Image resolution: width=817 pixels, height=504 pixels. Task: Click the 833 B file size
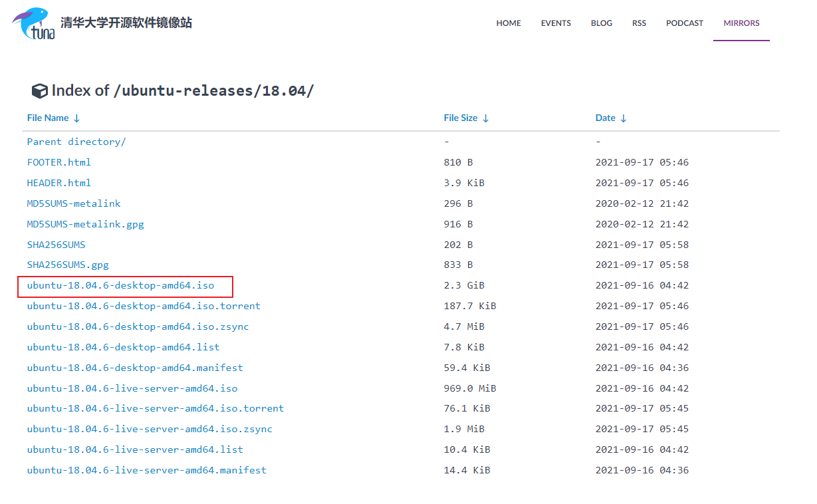[458, 265]
